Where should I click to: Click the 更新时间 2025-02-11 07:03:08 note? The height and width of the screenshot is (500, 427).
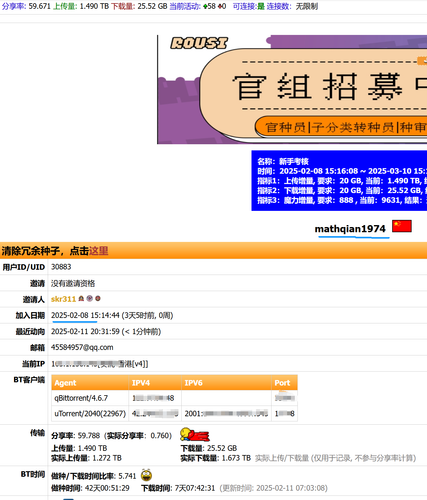[274, 488]
